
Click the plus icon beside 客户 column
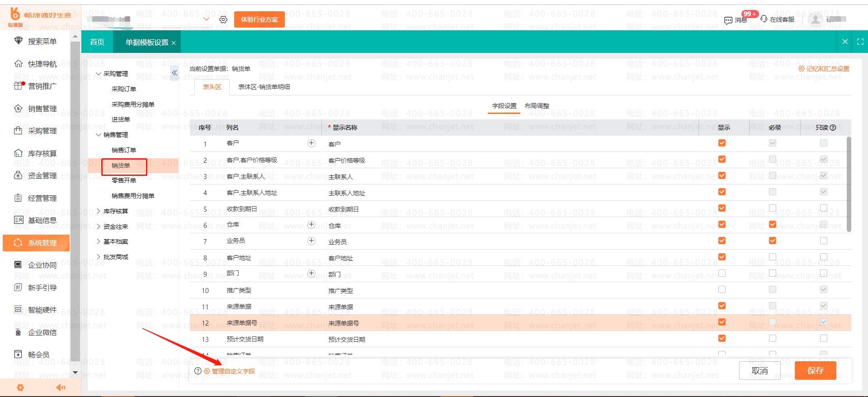(x=311, y=143)
